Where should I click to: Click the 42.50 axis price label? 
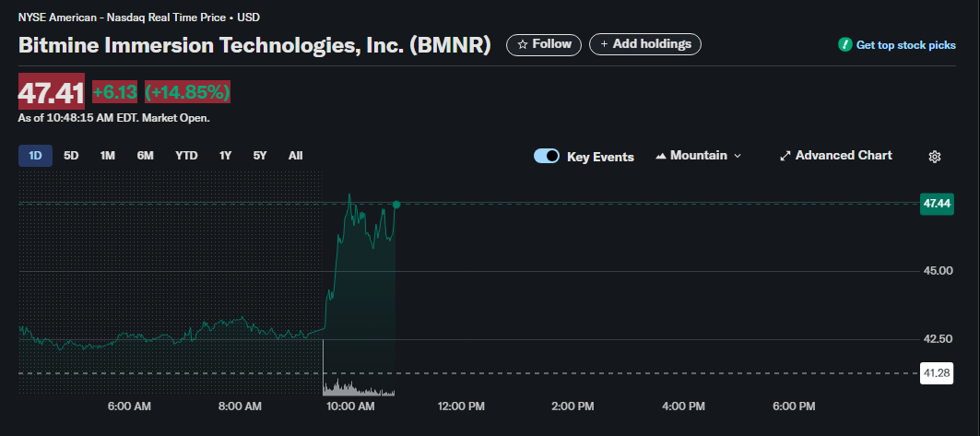pos(937,339)
